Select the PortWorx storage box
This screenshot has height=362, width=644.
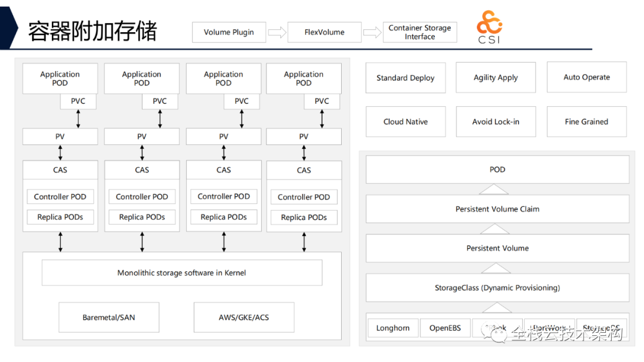tap(550, 327)
